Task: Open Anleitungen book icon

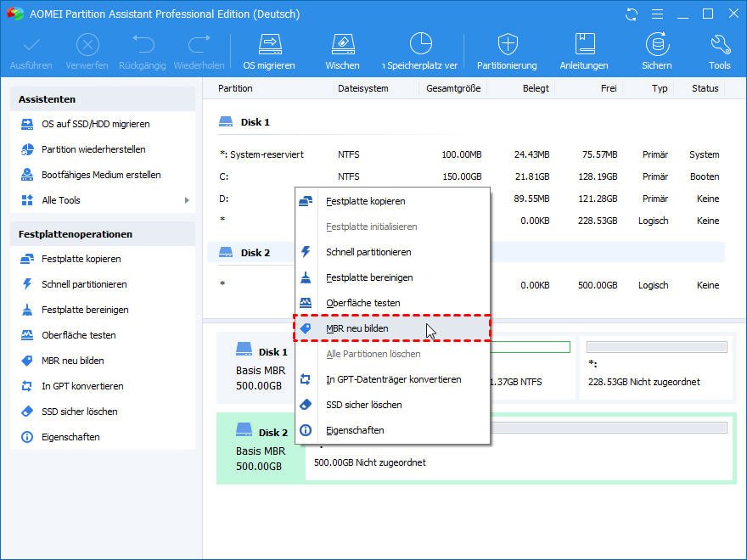Action: pyautogui.click(x=584, y=44)
